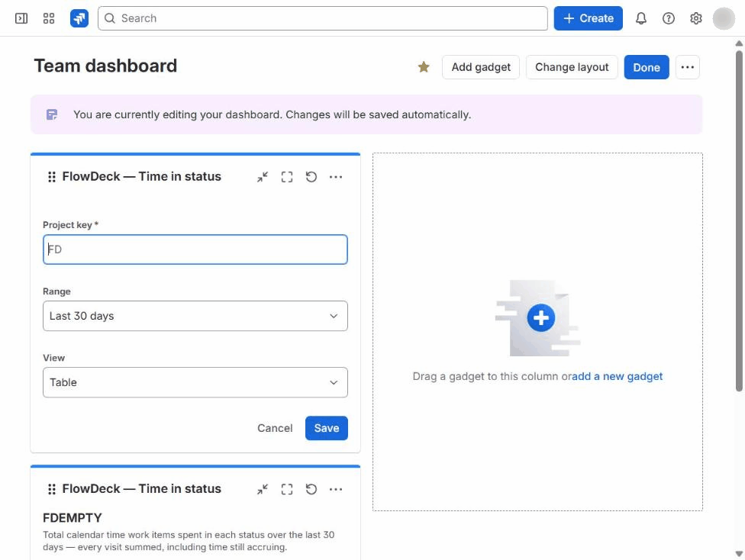This screenshot has width=745, height=560.
Task: Click the blue plus add-gadget icon
Action: (540, 317)
